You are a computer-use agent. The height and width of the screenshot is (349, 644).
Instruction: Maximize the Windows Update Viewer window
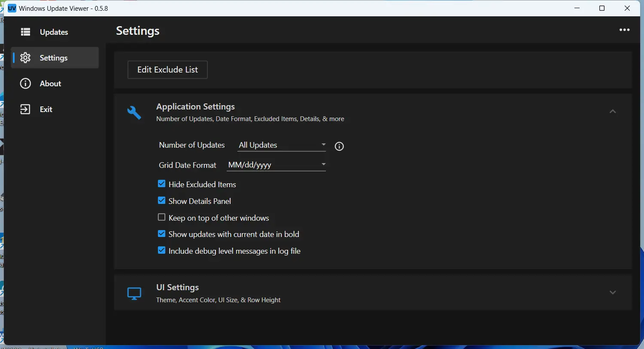tap(602, 8)
